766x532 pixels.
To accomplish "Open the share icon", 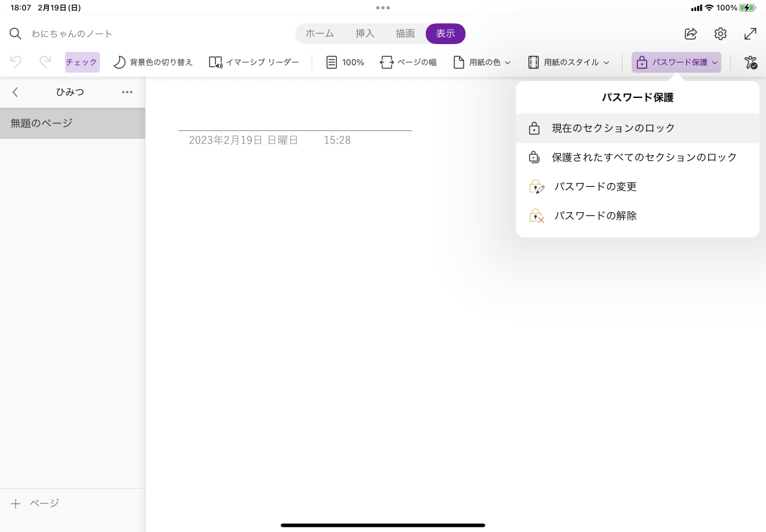I will click(x=691, y=34).
